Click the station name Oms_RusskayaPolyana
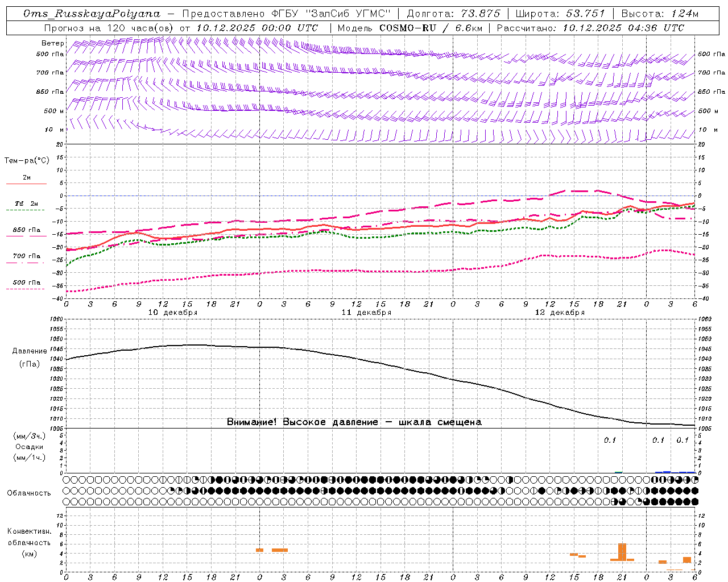This screenshot has height=582, width=728. 92,14
